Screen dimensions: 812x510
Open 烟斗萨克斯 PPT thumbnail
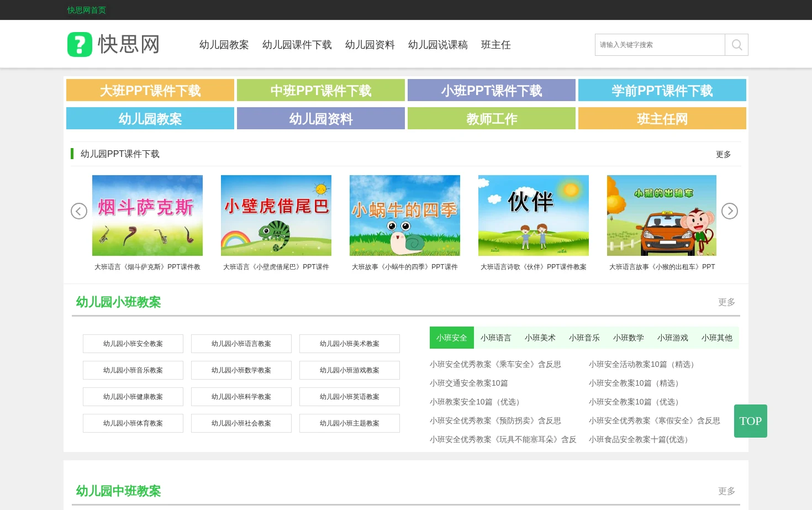[147, 215]
